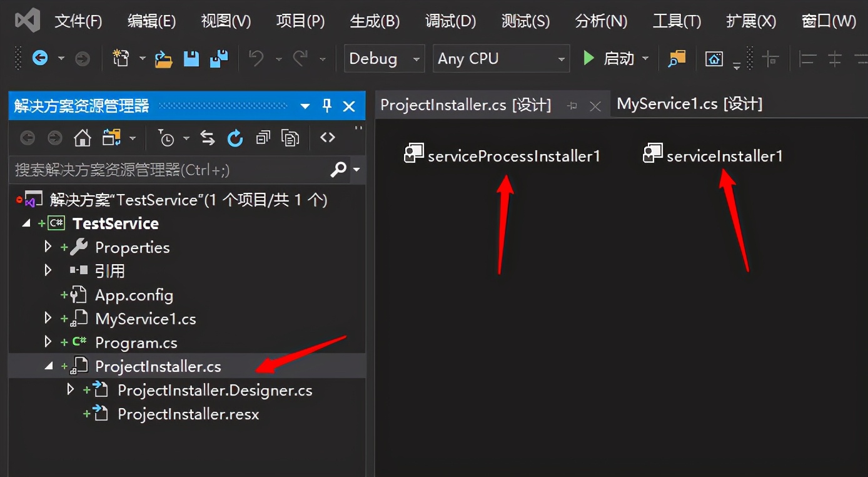
Task: Click the redo arrow icon
Action: pyautogui.click(x=300, y=58)
